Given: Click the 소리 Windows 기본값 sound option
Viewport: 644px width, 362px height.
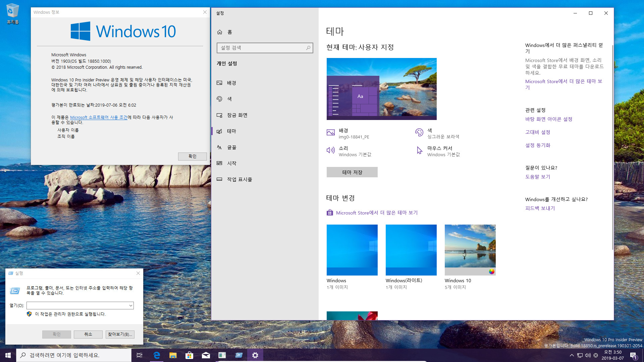Looking at the screenshot, I should [349, 151].
